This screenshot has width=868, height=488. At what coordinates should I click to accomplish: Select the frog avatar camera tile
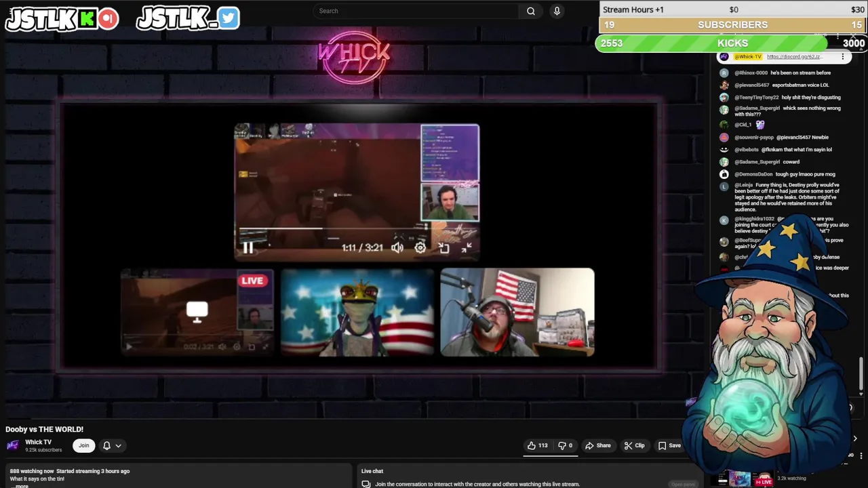[357, 312]
